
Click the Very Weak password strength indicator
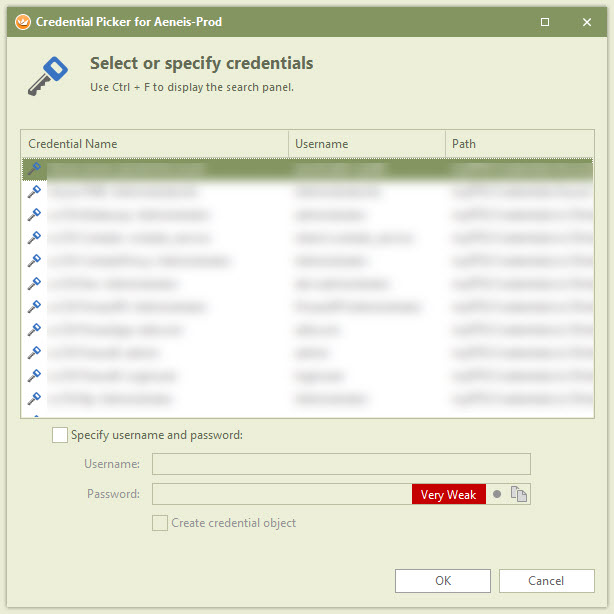pos(448,494)
